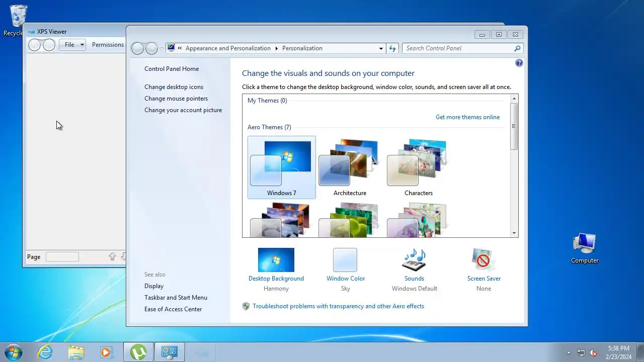Viewport: 644px width, 362px height.
Task: Click the previous page up arrow in XPS Viewer
Action: click(112, 257)
